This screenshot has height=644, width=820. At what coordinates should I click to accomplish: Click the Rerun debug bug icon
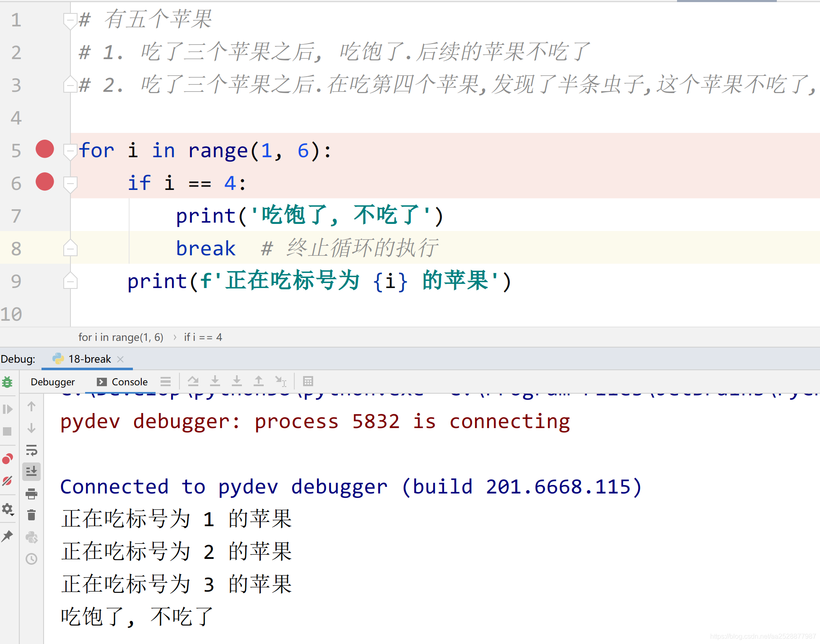coord(8,382)
